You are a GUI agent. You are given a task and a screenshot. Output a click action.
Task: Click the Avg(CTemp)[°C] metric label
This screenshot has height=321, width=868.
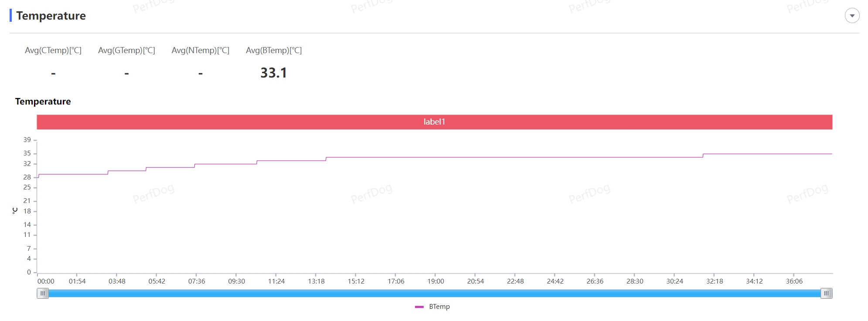click(x=53, y=51)
